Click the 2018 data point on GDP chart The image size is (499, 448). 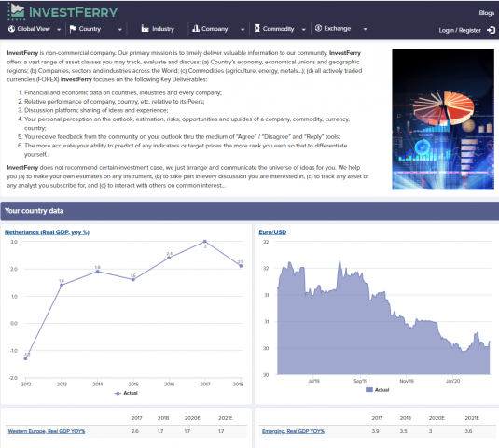tap(241, 266)
